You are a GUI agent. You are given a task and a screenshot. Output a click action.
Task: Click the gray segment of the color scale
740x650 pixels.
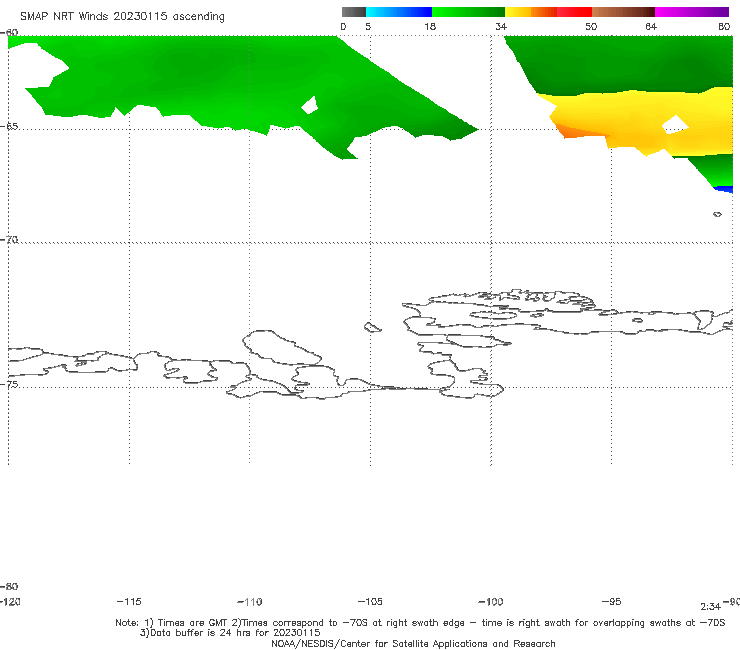[353, 12]
